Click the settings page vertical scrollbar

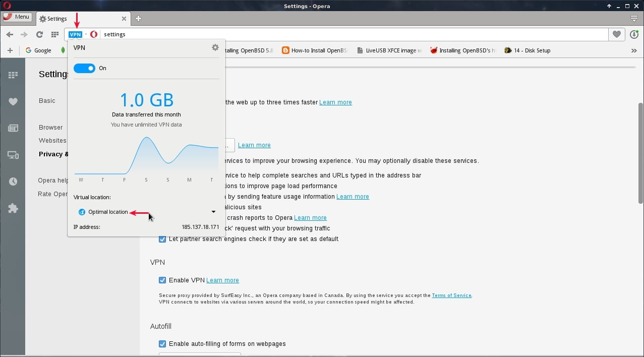click(x=640, y=153)
